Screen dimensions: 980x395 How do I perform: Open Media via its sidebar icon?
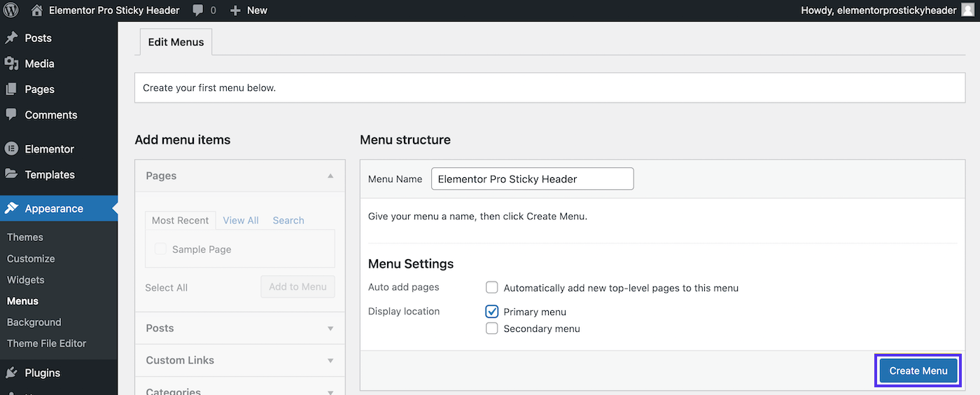[11, 64]
